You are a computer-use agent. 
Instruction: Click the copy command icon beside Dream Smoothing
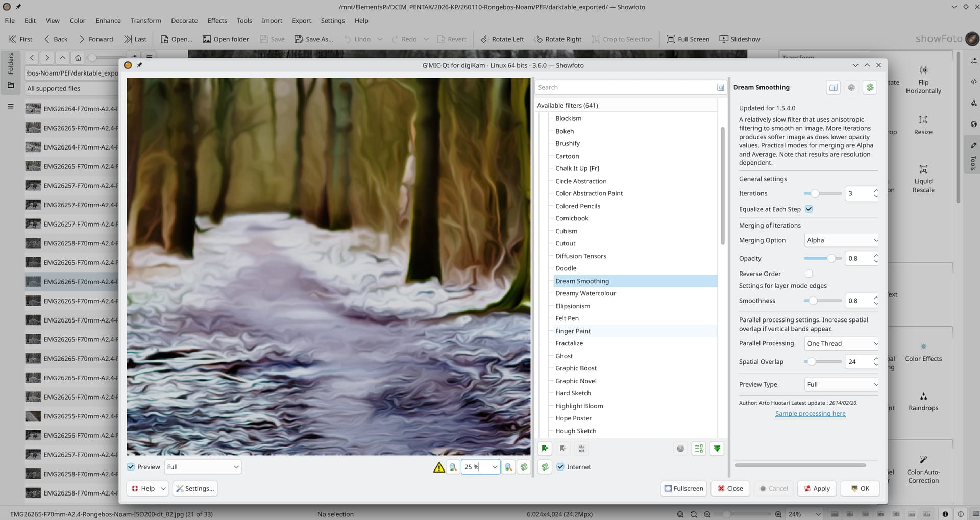[833, 87]
